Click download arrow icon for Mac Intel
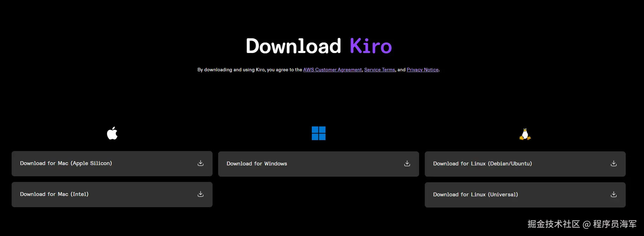This screenshot has height=236, width=644. point(201,194)
